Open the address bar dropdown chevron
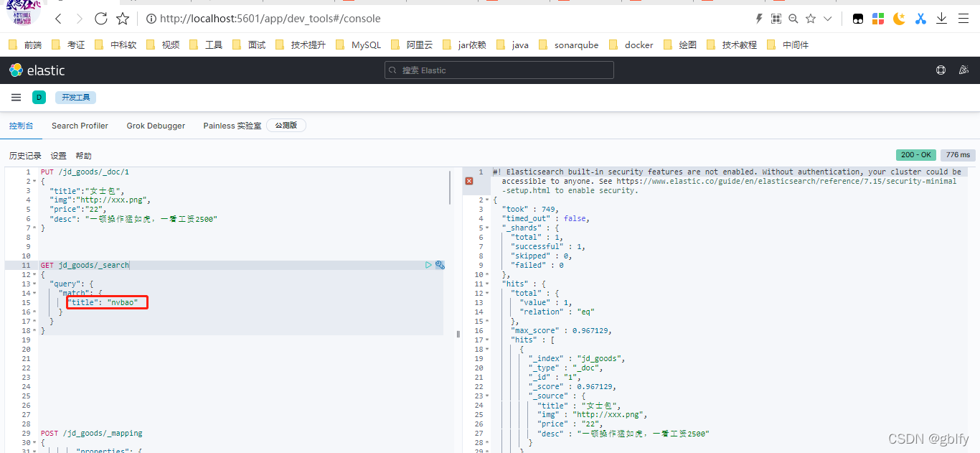 tap(828, 19)
